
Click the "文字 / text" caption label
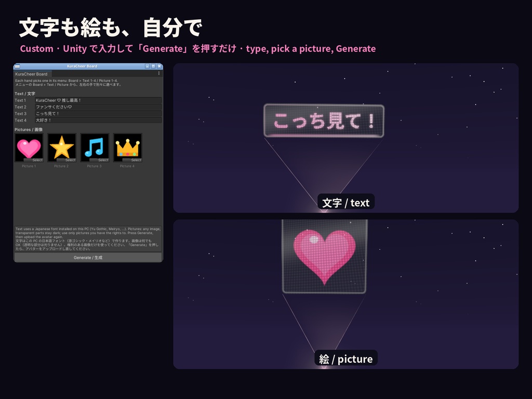click(345, 203)
